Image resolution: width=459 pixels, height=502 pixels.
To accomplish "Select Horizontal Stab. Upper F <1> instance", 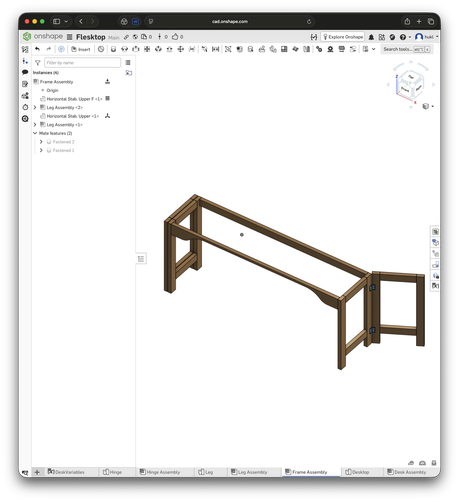I will coord(74,99).
